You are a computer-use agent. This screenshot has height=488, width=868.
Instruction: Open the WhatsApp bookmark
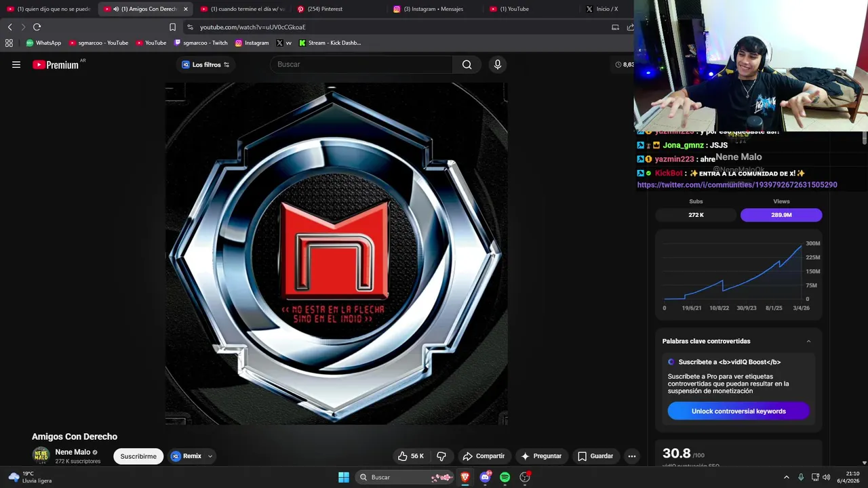pyautogui.click(x=43, y=43)
